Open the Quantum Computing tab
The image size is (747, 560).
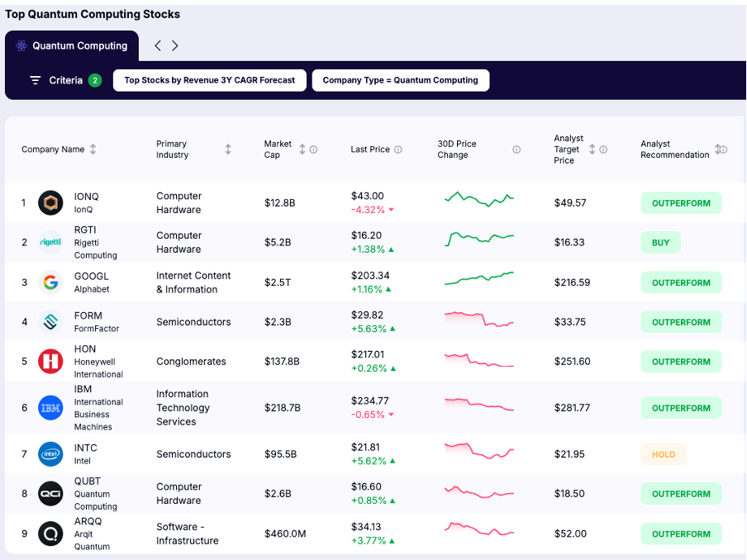[71, 45]
